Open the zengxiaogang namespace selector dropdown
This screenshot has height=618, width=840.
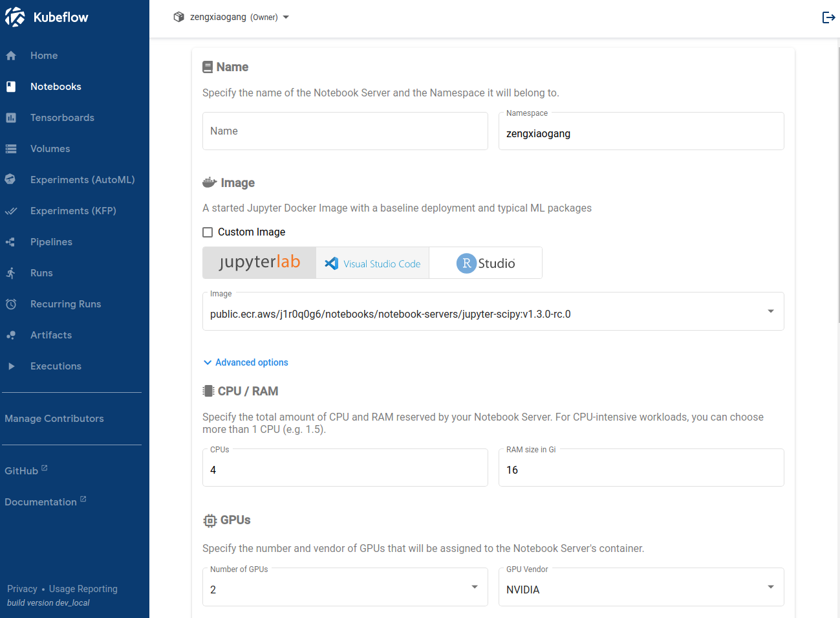click(232, 17)
